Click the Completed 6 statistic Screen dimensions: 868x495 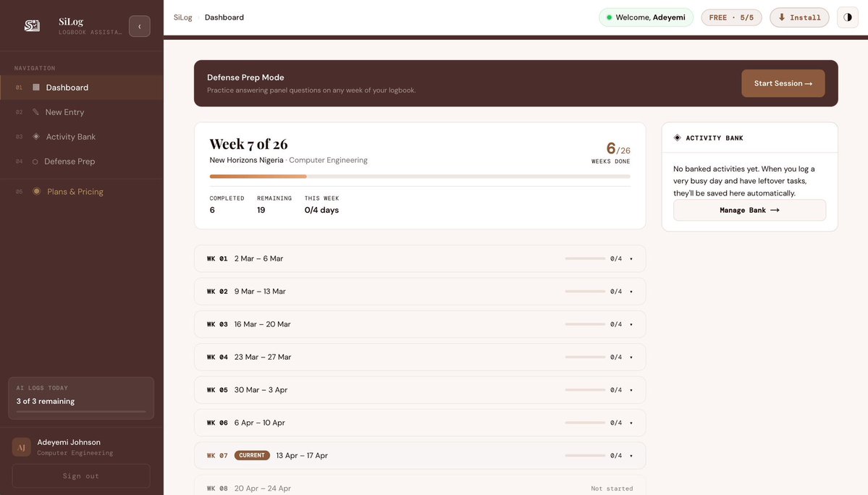click(227, 205)
